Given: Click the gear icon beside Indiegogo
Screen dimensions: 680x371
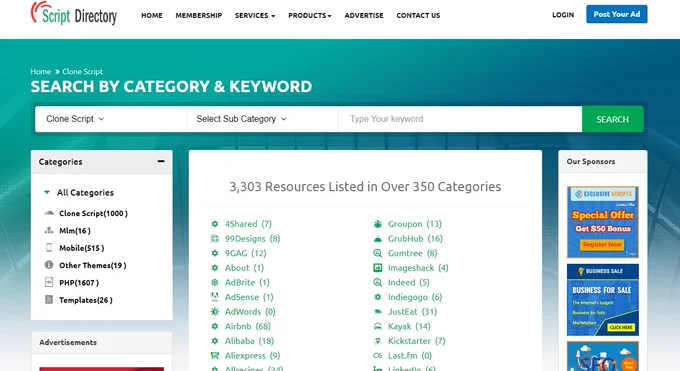Looking at the screenshot, I should point(378,297).
